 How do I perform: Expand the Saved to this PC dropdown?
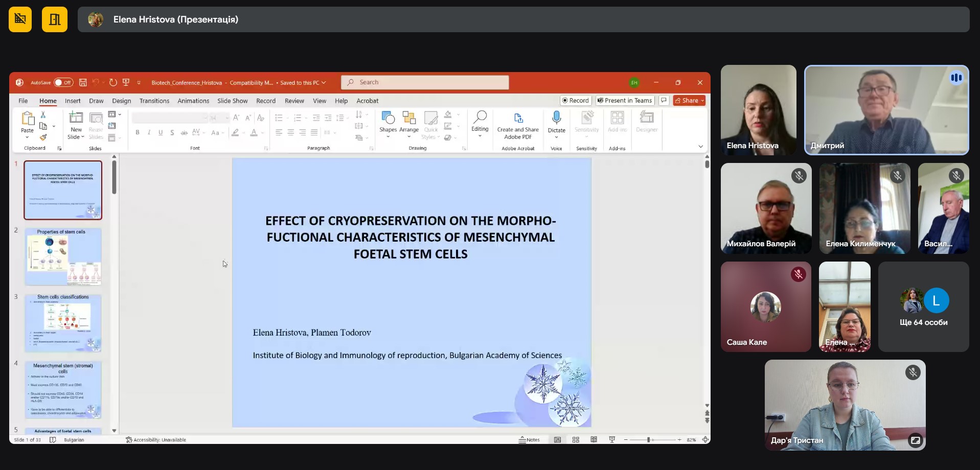pos(324,82)
